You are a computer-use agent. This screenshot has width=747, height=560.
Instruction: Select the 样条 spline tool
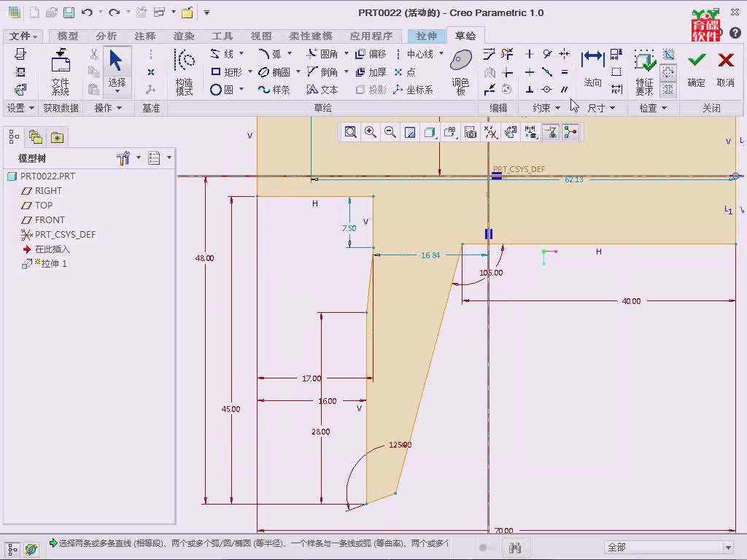click(274, 90)
